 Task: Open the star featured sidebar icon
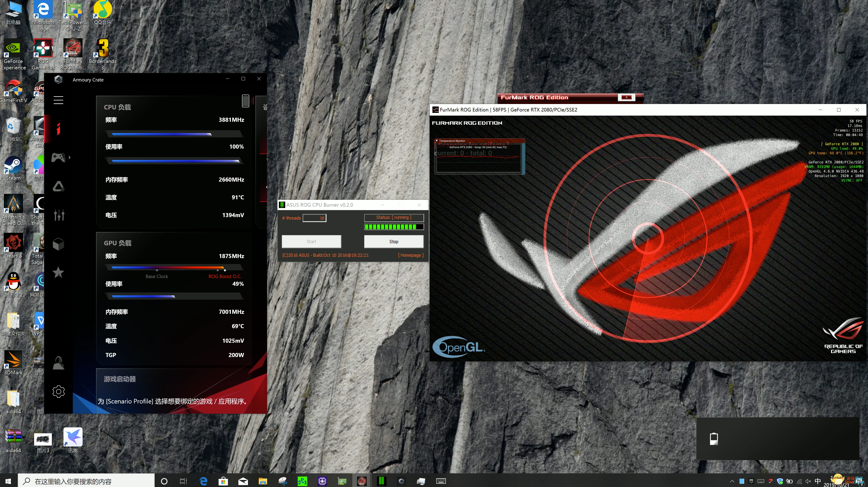pos(58,272)
